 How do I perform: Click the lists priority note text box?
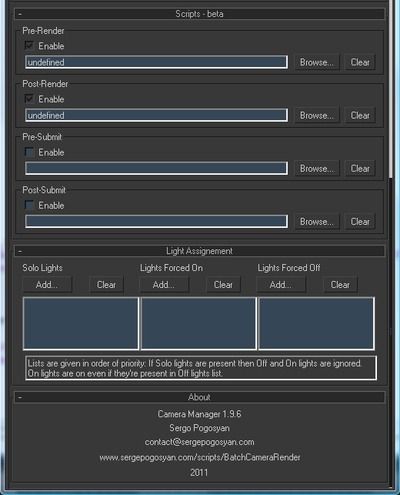tap(201, 368)
